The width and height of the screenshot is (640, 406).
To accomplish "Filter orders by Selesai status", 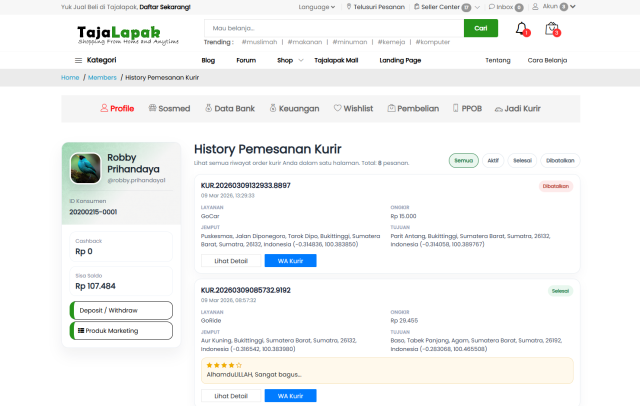I will tap(522, 160).
